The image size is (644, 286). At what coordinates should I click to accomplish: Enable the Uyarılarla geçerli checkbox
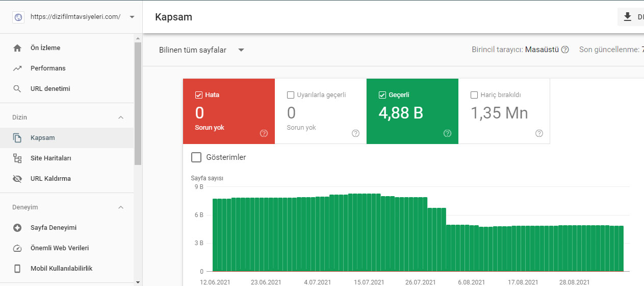291,95
